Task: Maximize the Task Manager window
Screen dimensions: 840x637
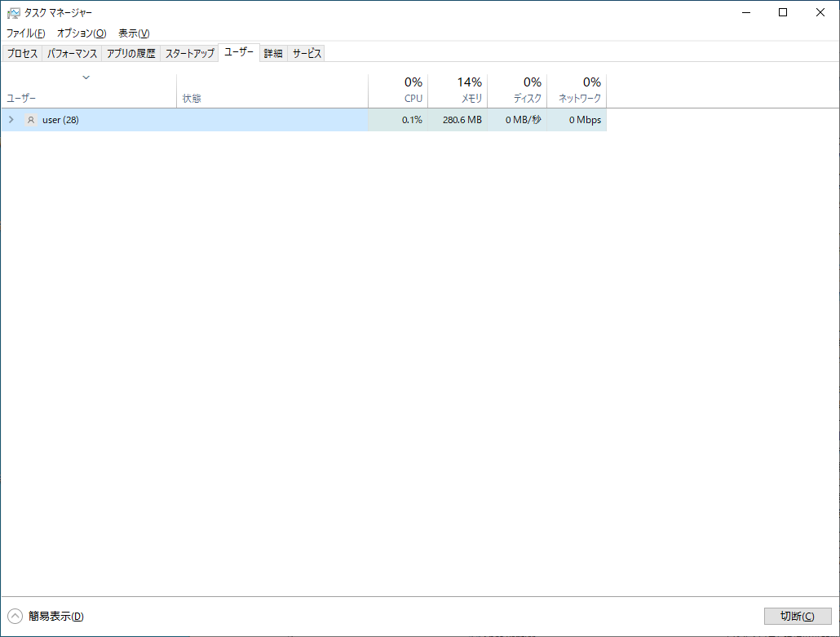Action: 783,12
